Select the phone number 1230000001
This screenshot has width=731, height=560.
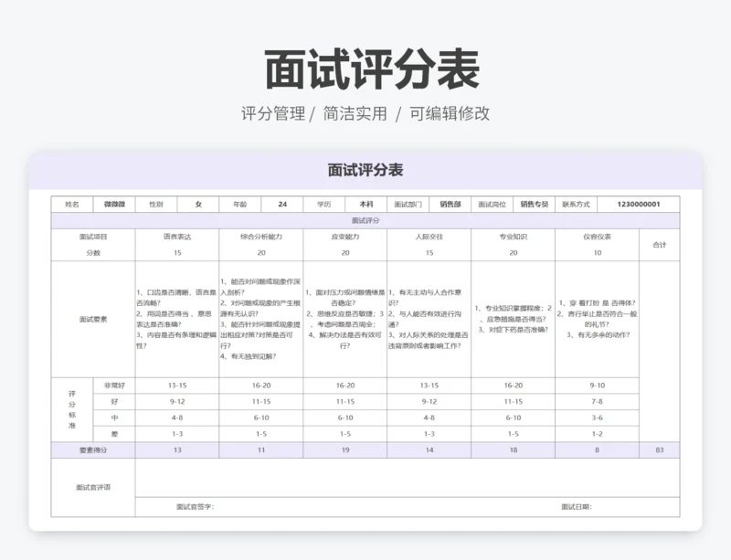[639, 205]
